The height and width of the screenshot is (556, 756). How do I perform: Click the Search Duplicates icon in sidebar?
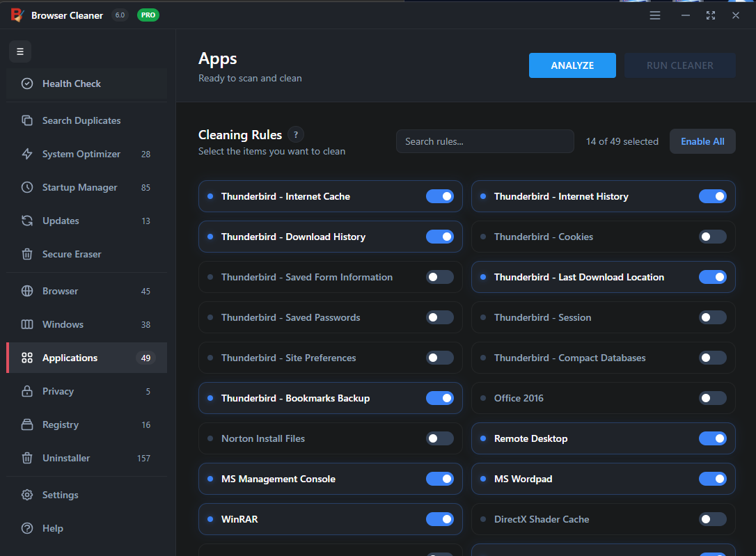click(27, 120)
